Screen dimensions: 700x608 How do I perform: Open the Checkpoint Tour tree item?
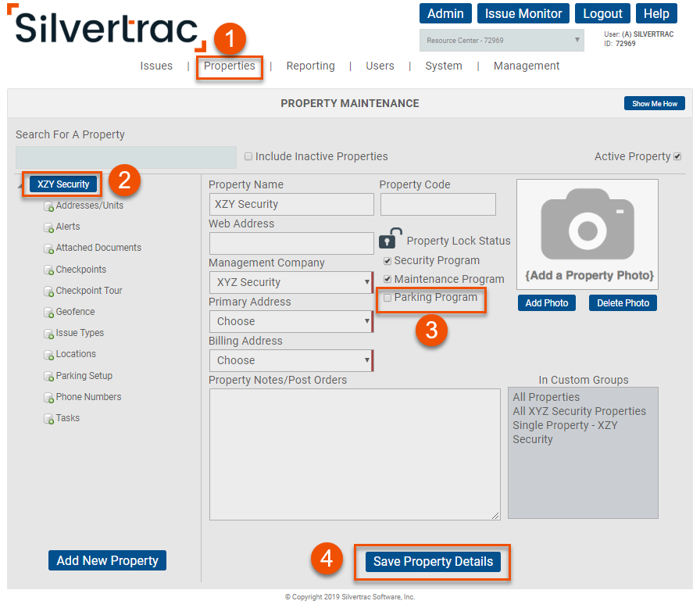pos(89,291)
